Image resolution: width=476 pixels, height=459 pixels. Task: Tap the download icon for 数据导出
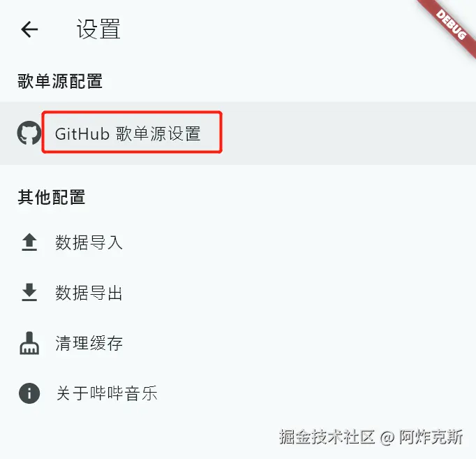(29, 292)
